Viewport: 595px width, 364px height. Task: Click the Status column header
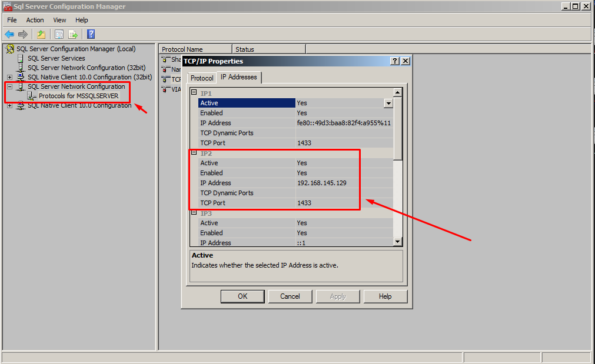(268, 49)
